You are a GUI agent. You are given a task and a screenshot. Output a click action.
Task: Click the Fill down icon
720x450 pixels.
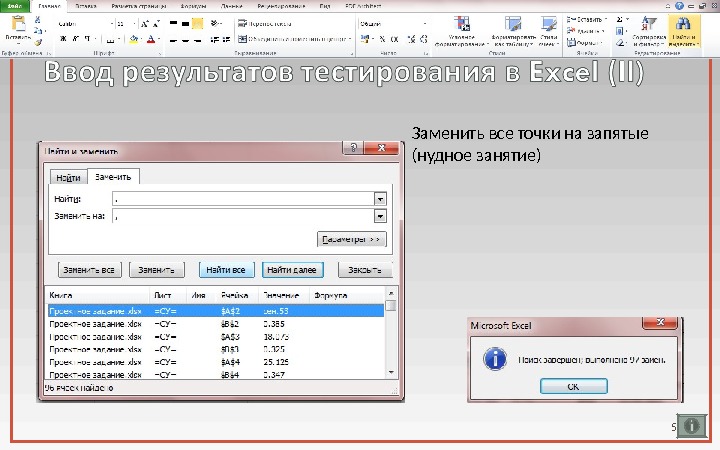(619, 31)
